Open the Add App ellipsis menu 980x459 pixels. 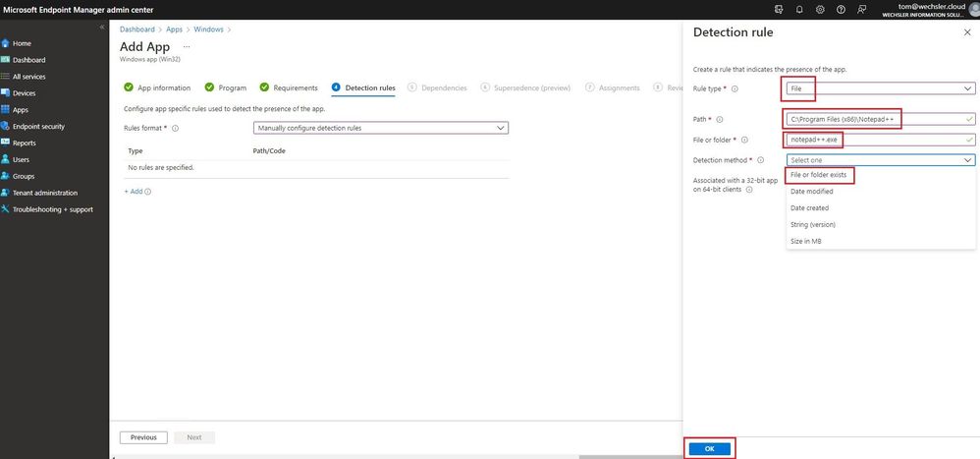[x=187, y=47]
